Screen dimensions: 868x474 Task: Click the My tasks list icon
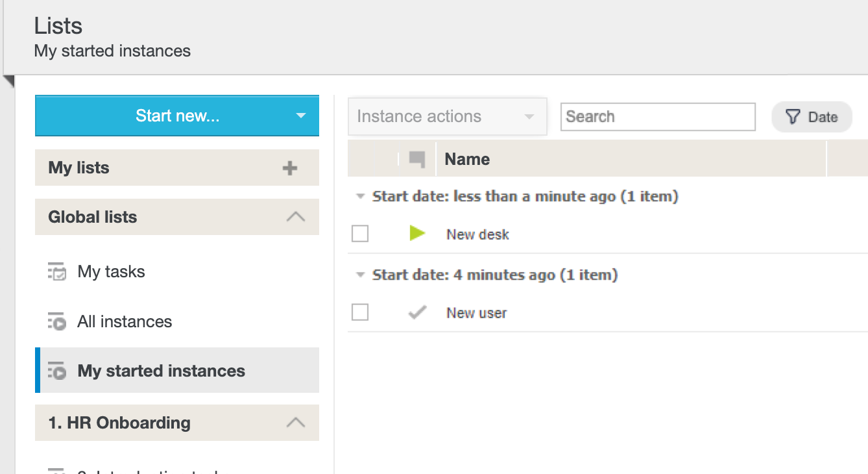click(x=57, y=271)
